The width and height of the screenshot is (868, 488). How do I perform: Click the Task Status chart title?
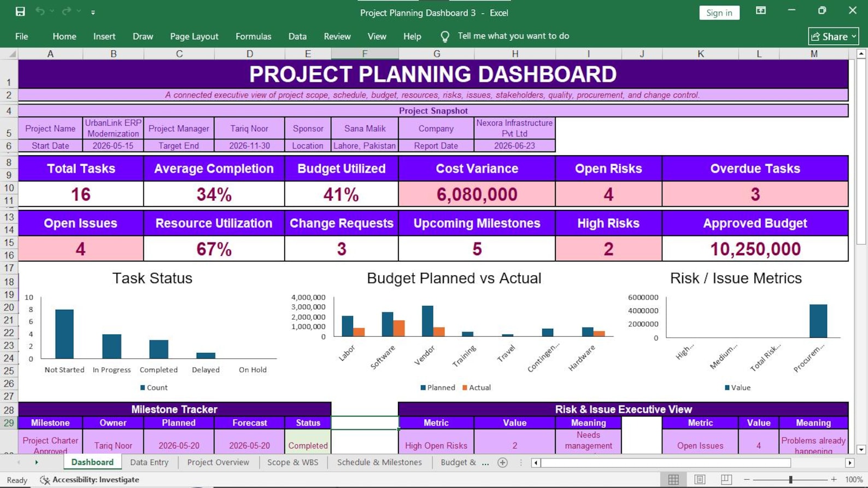153,278
